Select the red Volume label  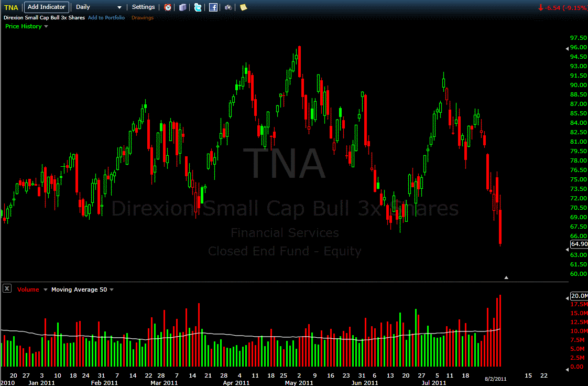[28, 290]
